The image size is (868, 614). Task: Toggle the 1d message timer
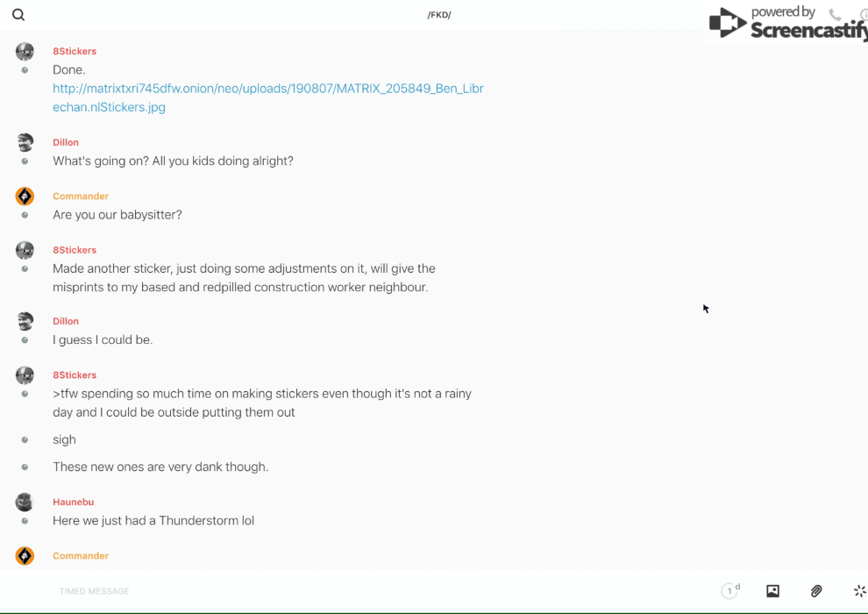coord(730,590)
